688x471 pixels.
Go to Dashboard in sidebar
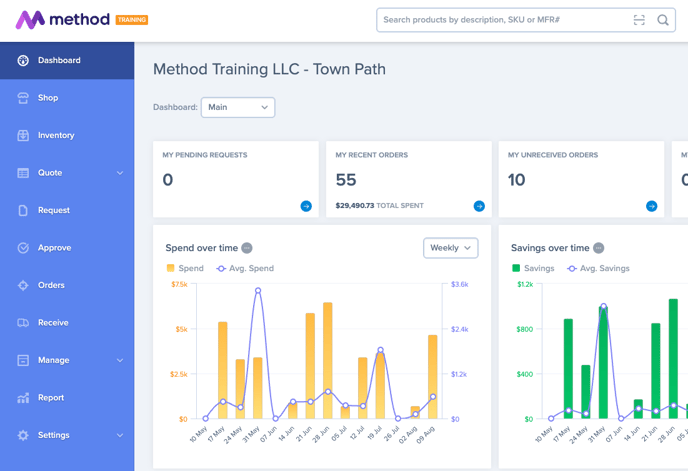point(67,61)
